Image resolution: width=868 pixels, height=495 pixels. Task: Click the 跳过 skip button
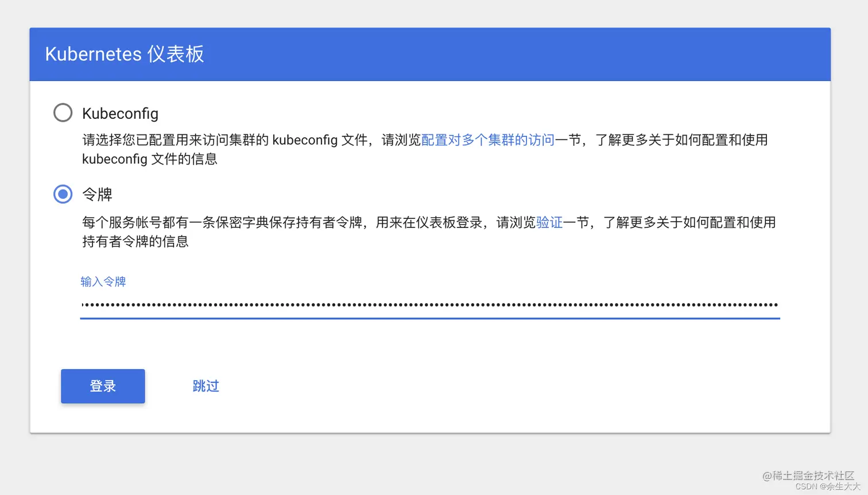click(206, 386)
